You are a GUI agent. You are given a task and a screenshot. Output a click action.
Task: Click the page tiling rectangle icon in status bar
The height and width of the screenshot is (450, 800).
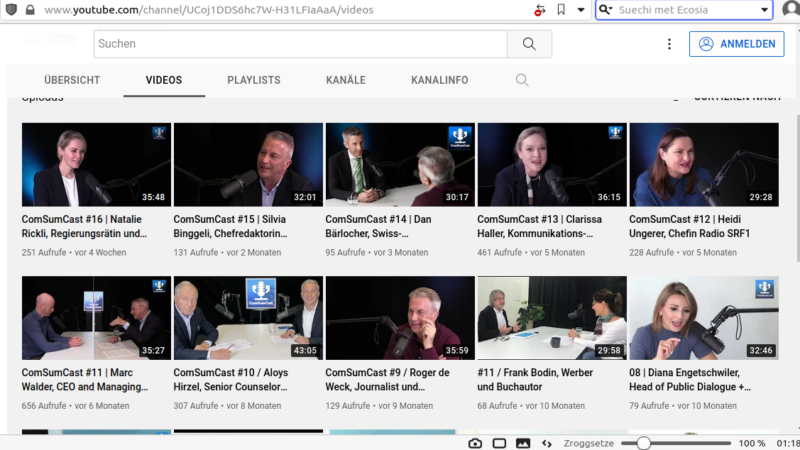(x=499, y=443)
